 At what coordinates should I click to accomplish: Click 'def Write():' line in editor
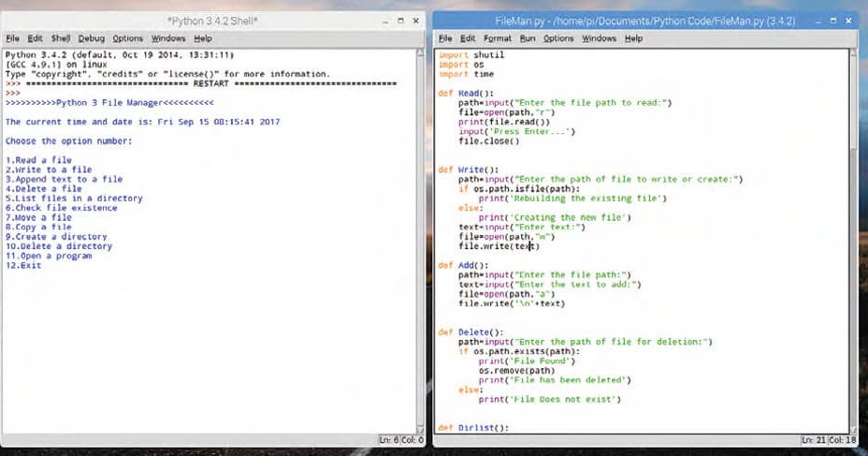(469, 169)
